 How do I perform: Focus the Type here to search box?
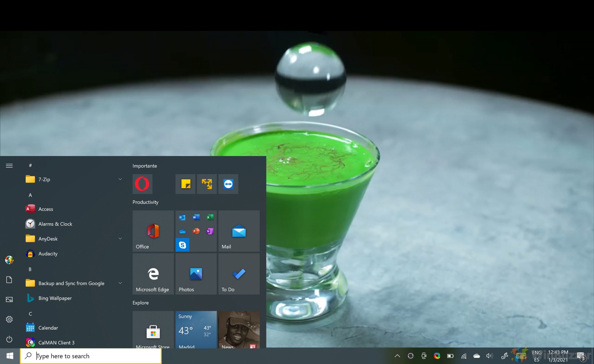[91, 356]
